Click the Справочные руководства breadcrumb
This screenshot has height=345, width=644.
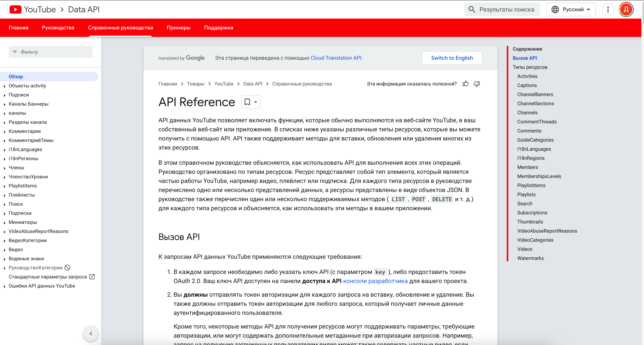click(x=302, y=84)
